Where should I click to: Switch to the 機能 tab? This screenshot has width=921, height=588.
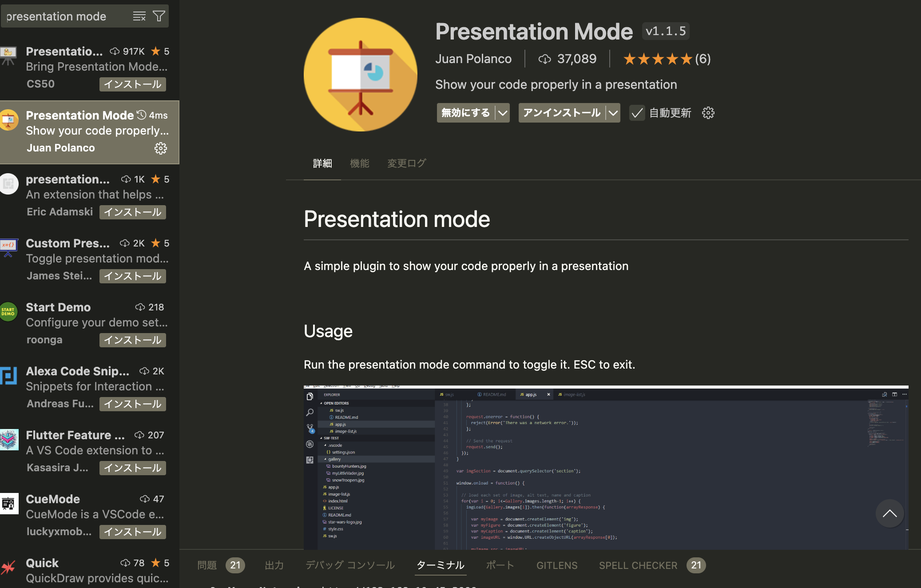[360, 163]
